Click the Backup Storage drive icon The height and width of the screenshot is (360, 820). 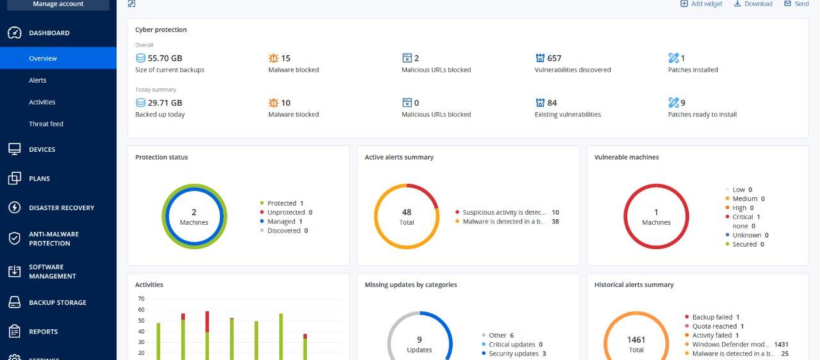[x=15, y=302]
